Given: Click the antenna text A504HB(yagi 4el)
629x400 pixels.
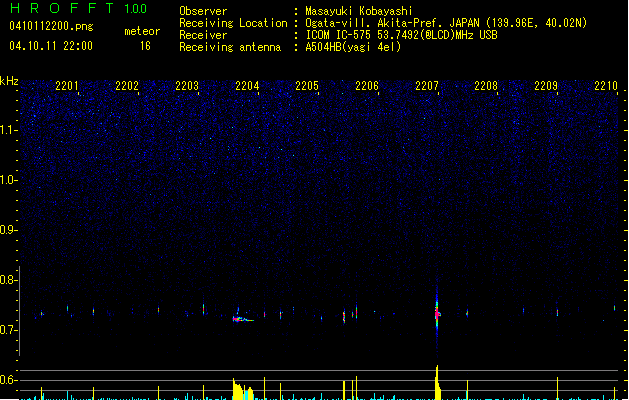Looking at the screenshot, I should click(353, 47).
